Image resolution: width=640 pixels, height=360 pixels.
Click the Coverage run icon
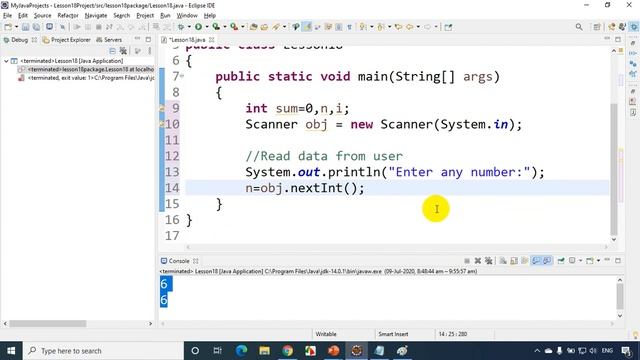(216, 27)
